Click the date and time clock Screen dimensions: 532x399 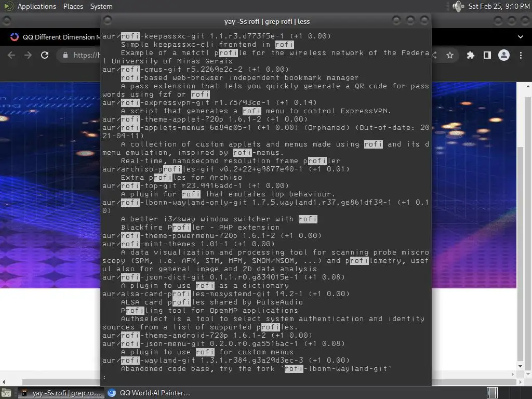[499, 6]
